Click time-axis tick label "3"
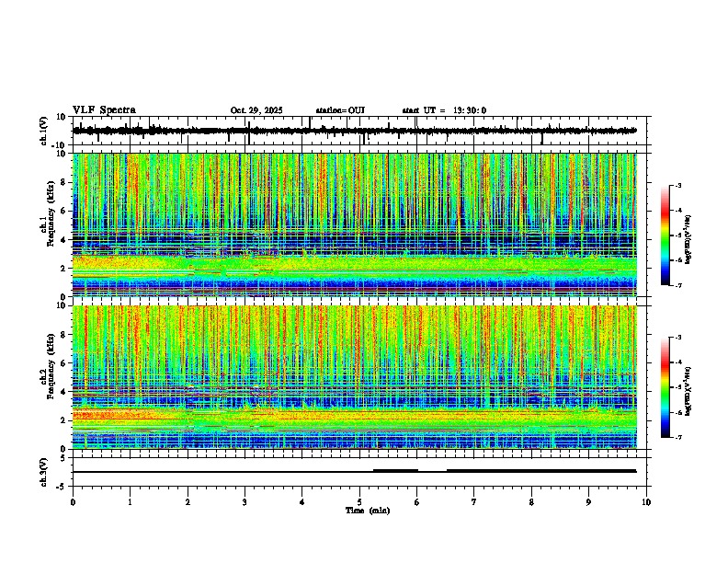Viewport: 728px width, 563px height. pos(245,502)
